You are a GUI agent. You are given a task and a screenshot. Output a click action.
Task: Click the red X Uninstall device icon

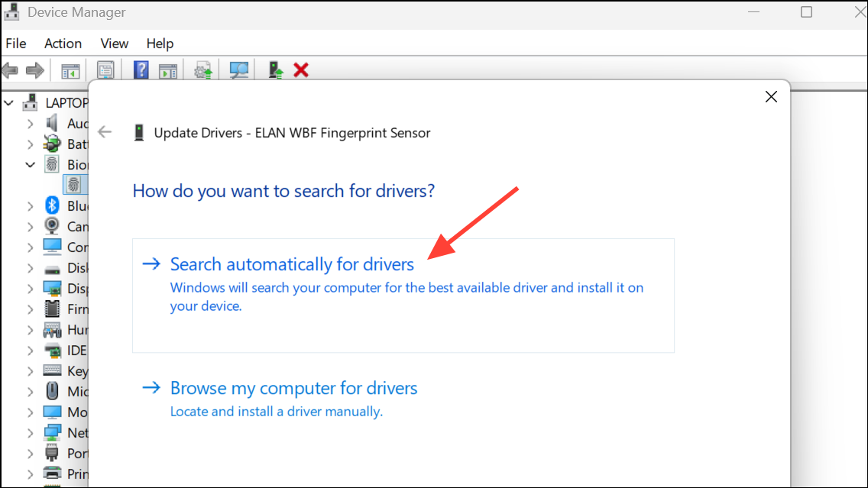tap(301, 70)
